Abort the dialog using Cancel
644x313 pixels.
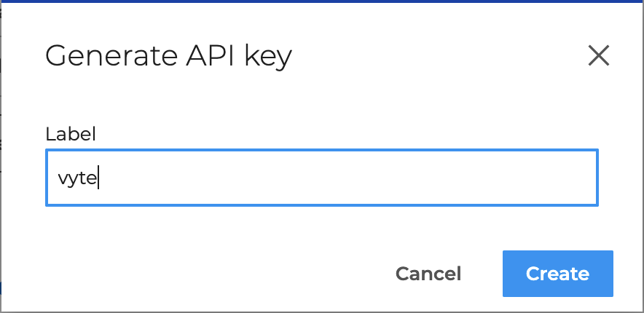[x=428, y=274]
